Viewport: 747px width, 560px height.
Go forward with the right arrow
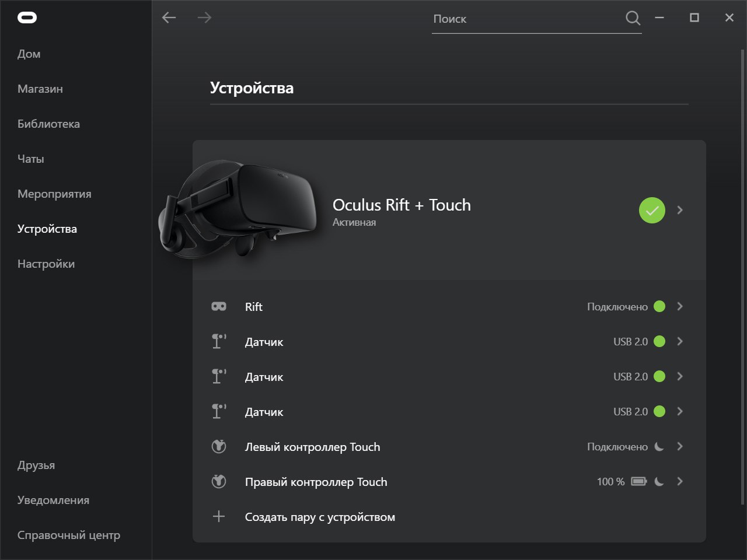204,17
